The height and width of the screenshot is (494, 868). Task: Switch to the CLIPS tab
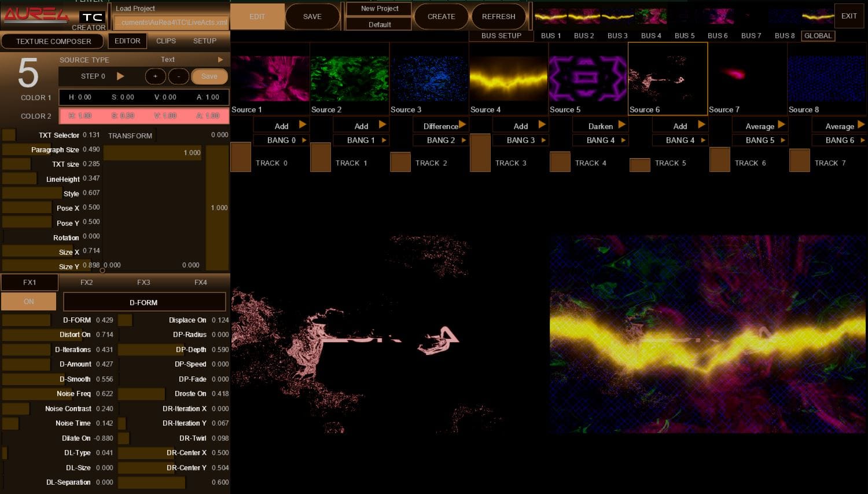(166, 41)
